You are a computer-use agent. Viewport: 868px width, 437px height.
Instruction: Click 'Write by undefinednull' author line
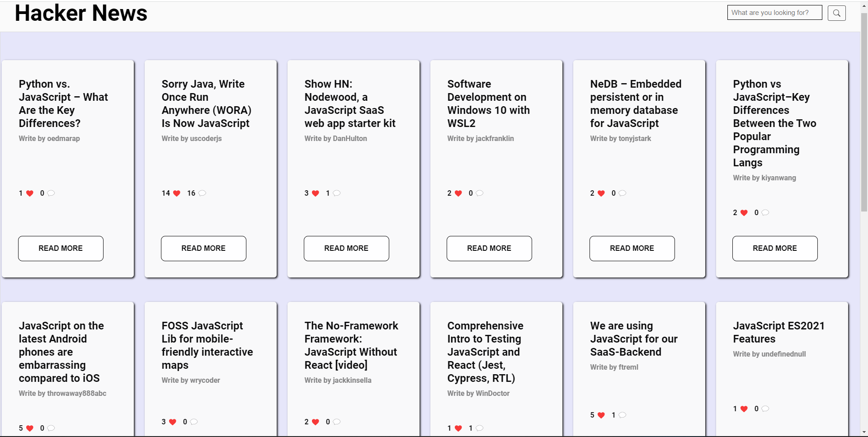tap(769, 354)
